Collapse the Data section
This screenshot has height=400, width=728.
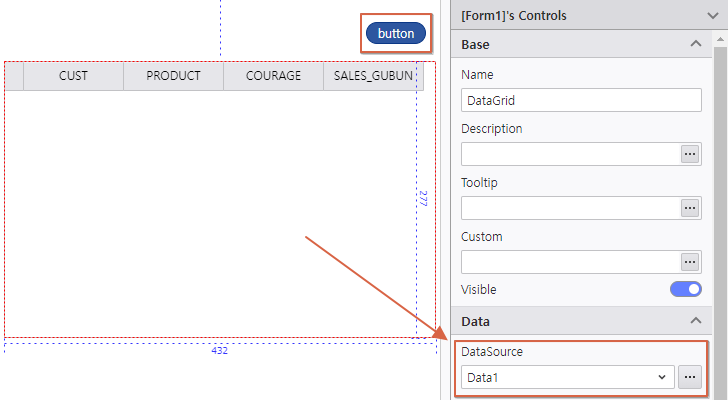[x=696, y=321]
